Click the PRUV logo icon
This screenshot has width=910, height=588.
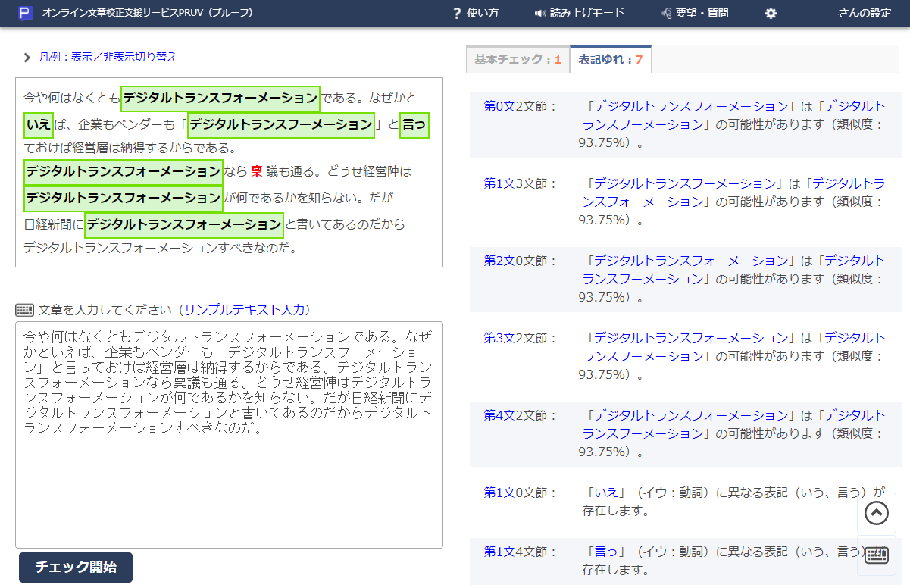(26, 13)
